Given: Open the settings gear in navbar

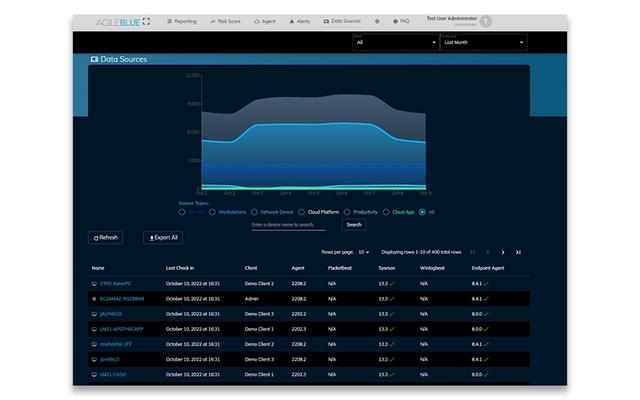Looking at the screenshot, I should tap(377, 20).
